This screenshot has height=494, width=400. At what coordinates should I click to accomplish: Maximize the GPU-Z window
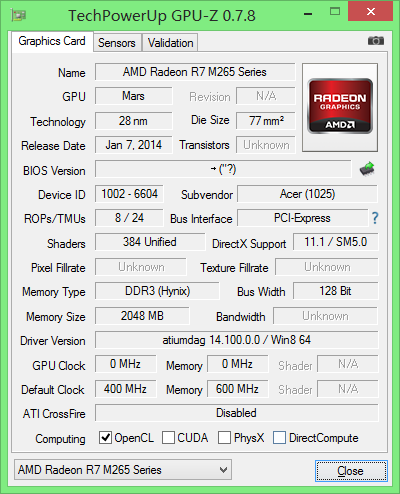pos(335,12)
